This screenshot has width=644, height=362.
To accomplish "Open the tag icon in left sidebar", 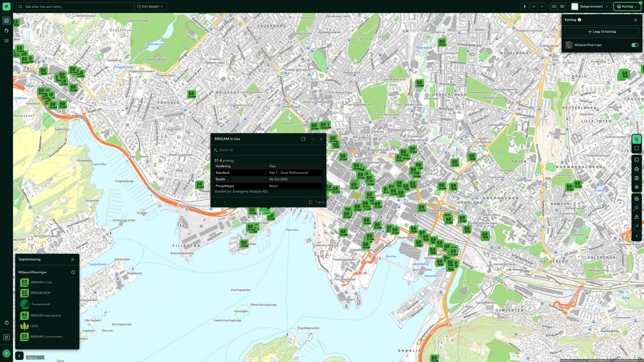I will [7, 31].
